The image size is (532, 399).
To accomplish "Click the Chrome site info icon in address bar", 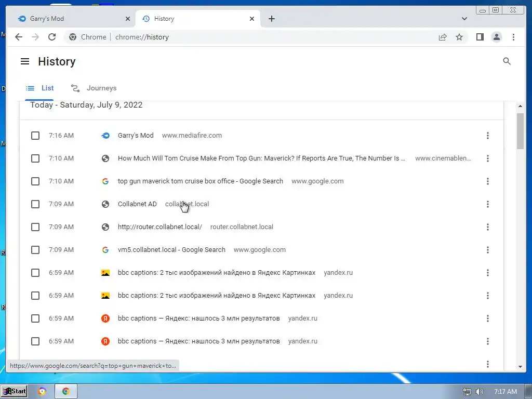I will (73, 37).
